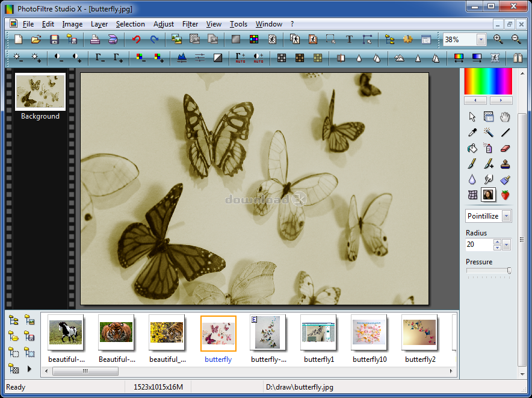Open the Image menu
The width and height of the screenshot is (532, 398).
[x=72, y=24]
